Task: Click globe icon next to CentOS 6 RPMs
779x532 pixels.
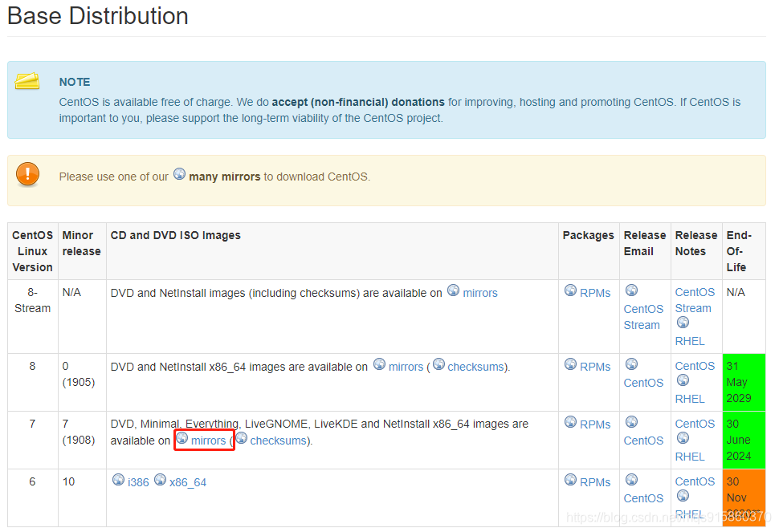Action: click(x=570, y=480)
